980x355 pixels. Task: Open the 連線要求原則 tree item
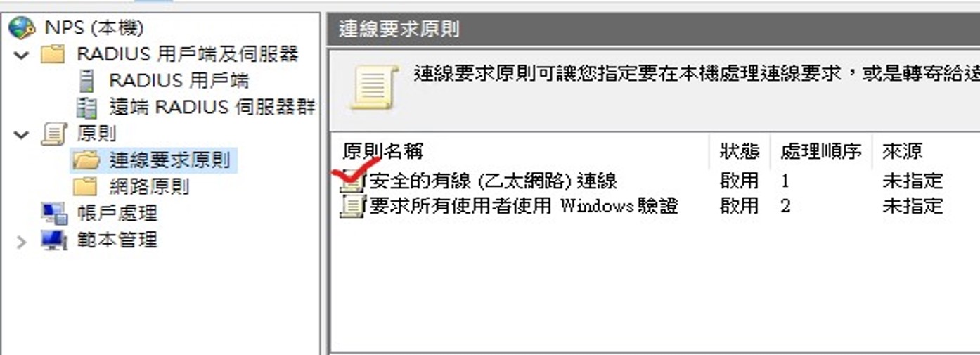(169, 160)
